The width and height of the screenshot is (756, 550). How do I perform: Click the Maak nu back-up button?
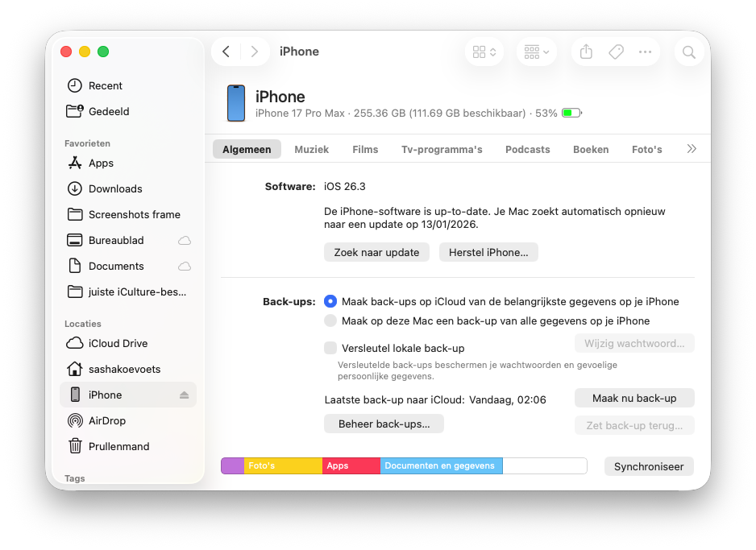coord(633,398)
